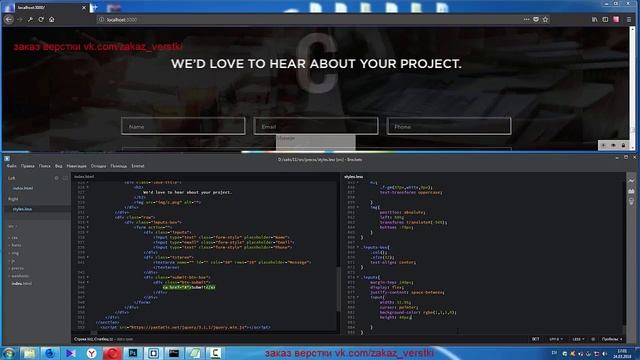Image resolution: width=640 pixels, height=360 pixels.
Task: Select styles.less under the Right pane list
Action: click(22, 209)
